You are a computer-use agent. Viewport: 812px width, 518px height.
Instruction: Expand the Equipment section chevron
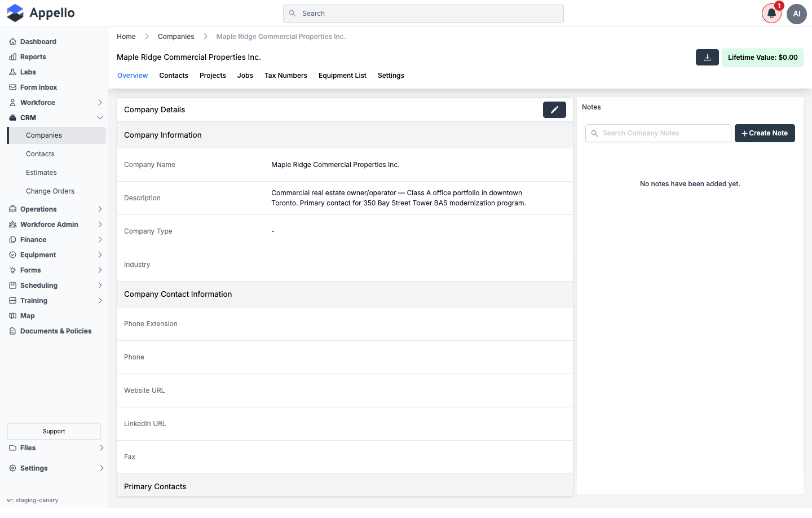[100, 255]
